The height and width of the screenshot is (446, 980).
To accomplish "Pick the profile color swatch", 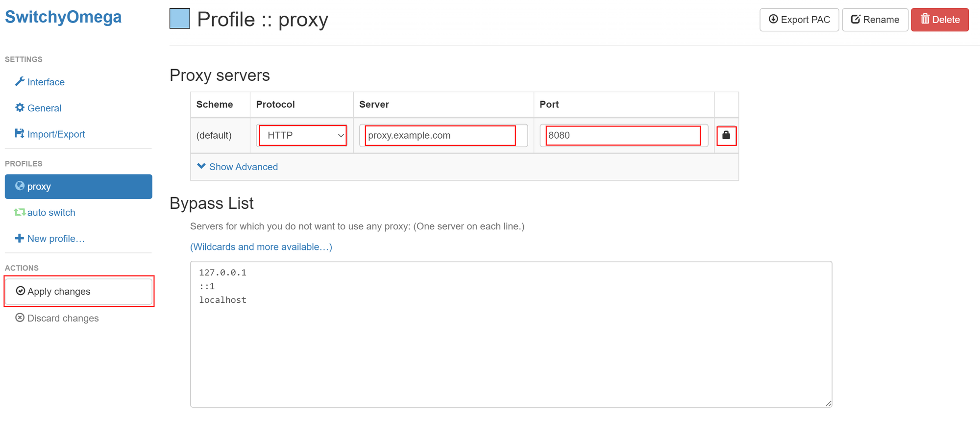I will pos(180,19).
